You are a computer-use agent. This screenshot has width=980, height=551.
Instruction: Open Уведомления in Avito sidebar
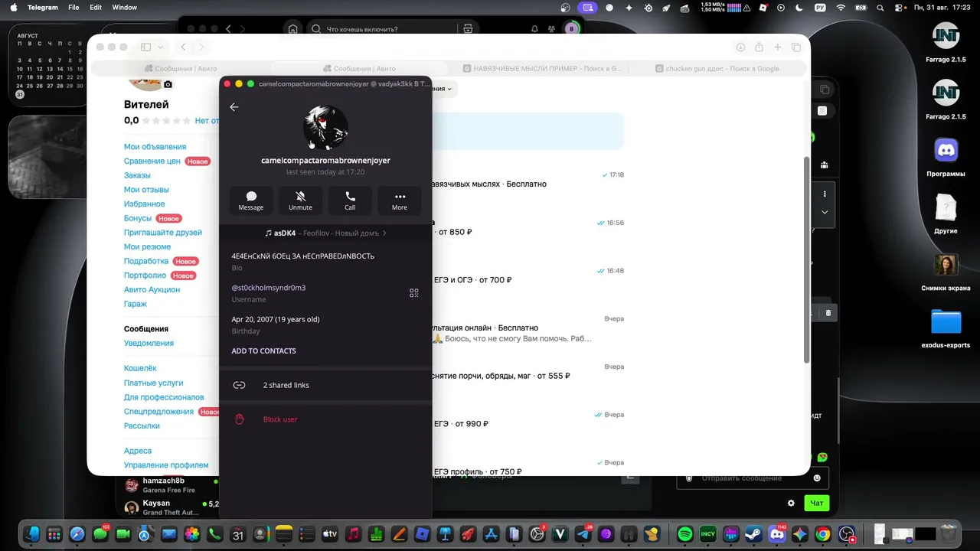coord(149,344)
